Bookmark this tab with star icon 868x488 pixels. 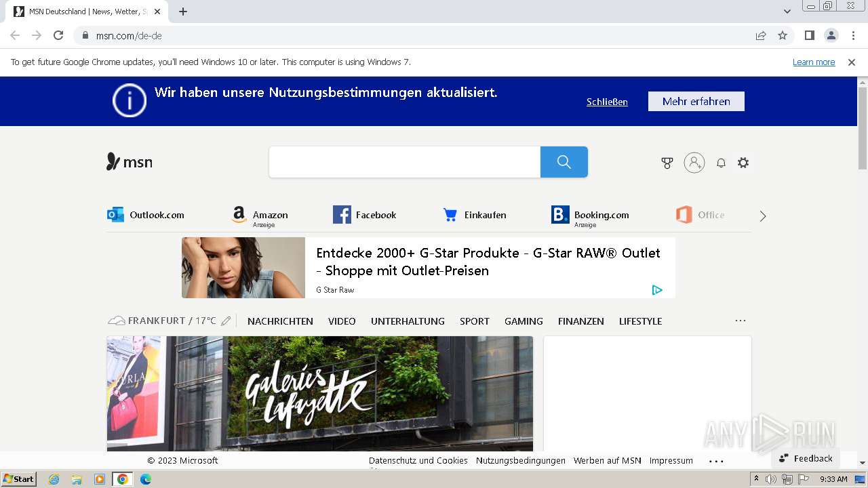(783, 35)
